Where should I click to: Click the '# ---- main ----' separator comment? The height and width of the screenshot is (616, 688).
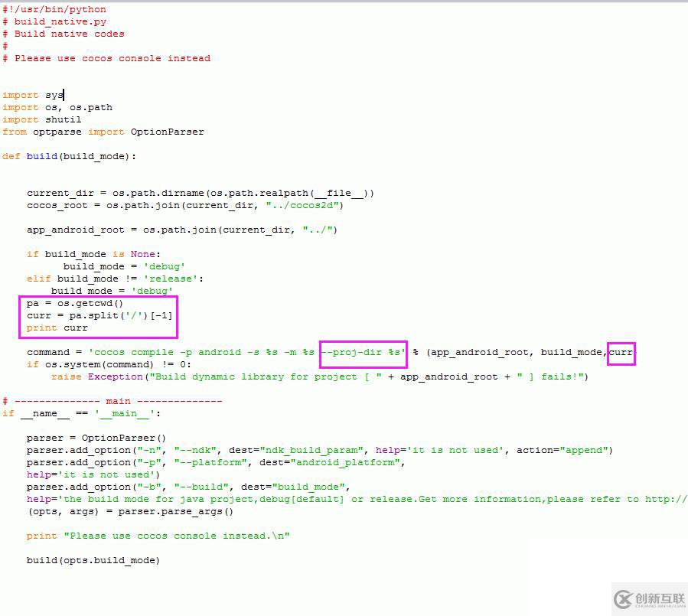click(112, 402)
